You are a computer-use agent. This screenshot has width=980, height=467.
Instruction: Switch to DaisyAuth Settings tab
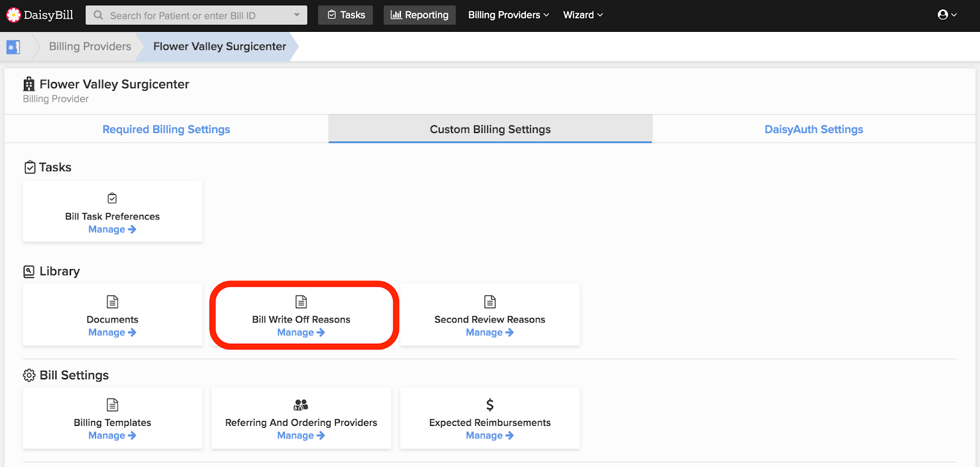click(x=814, y=129)
